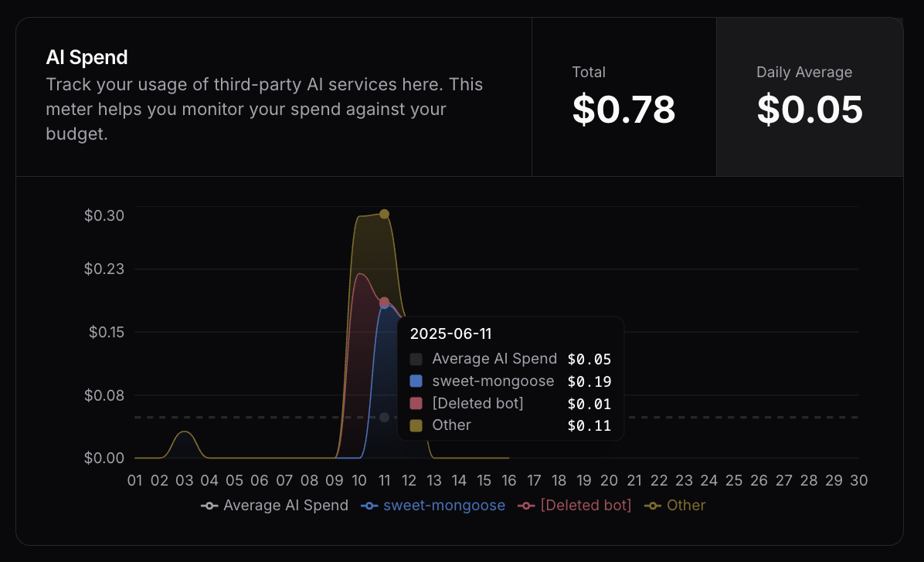This screenshot has width=924, height=562.
Task: Click the red [Deleted bot] legend marker
Action: tap(528, 506)
